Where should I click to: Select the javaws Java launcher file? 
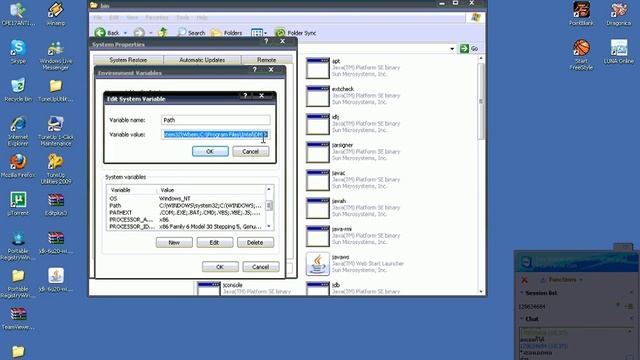317,264
